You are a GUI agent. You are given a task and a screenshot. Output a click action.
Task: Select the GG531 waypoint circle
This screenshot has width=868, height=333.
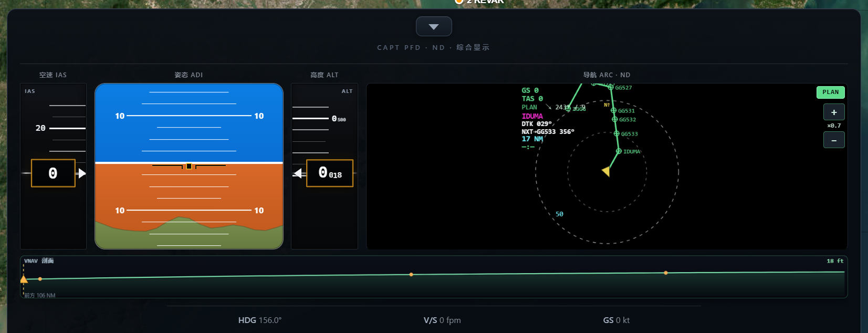613,110
